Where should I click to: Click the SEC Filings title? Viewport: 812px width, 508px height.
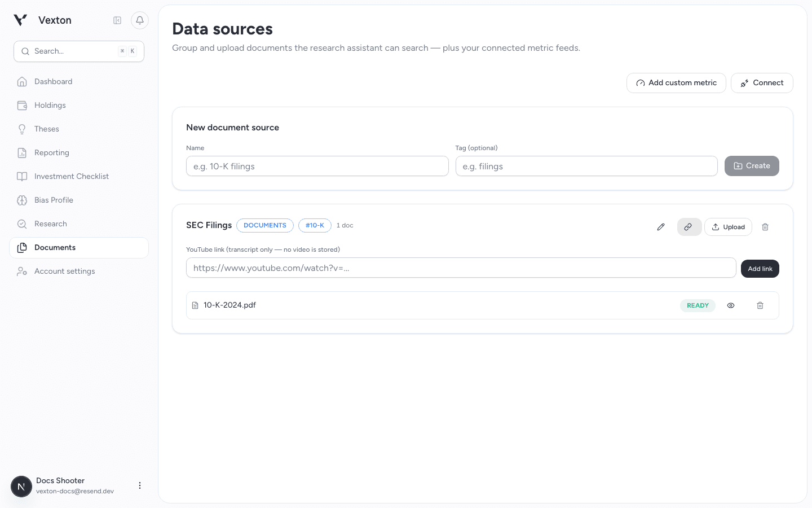[209, 225]
